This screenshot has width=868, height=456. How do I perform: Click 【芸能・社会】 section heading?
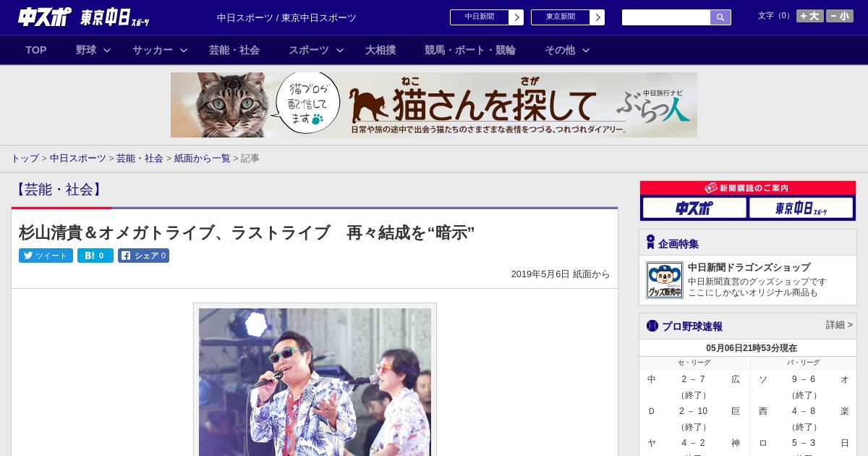[58, 190]
